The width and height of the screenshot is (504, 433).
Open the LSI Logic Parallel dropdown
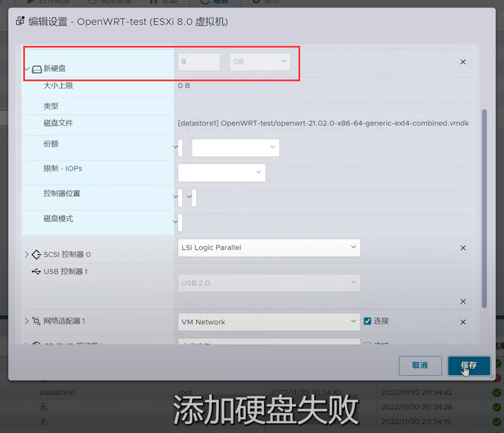[269, 248]
